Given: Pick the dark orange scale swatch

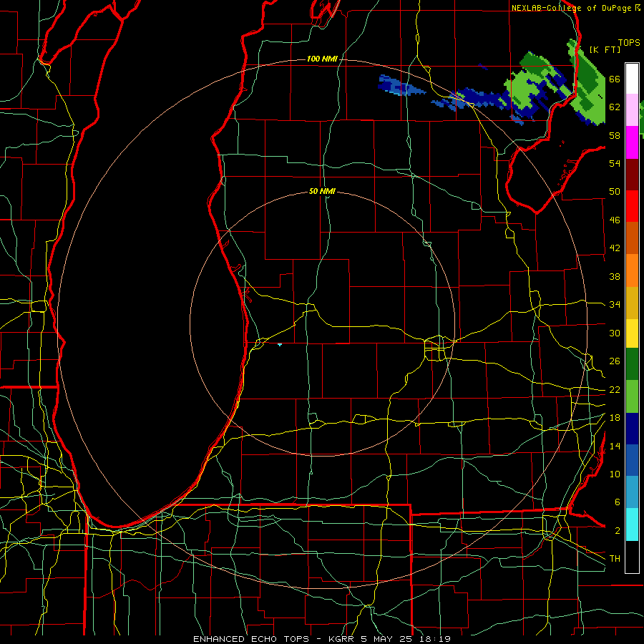Looking at the screenshot, I should pyautogui.click(x=632, y=238).
